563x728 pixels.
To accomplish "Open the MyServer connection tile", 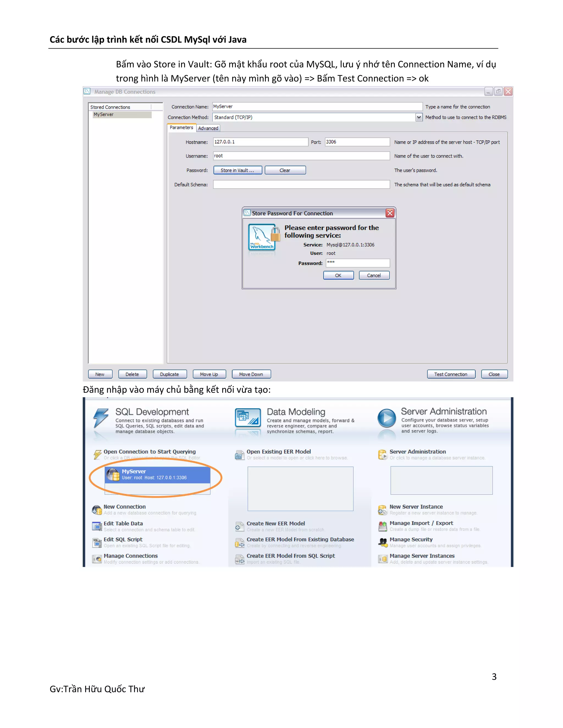I will [158, 475].
